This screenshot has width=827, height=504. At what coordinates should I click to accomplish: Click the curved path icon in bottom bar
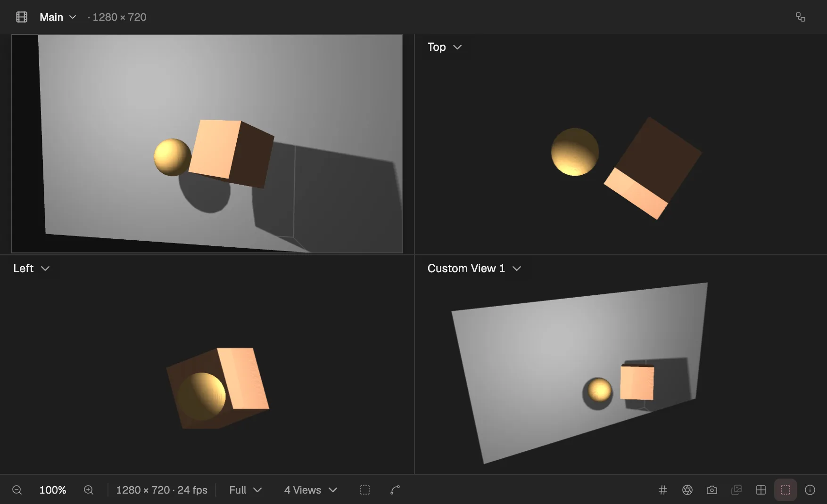coord(395,490)
